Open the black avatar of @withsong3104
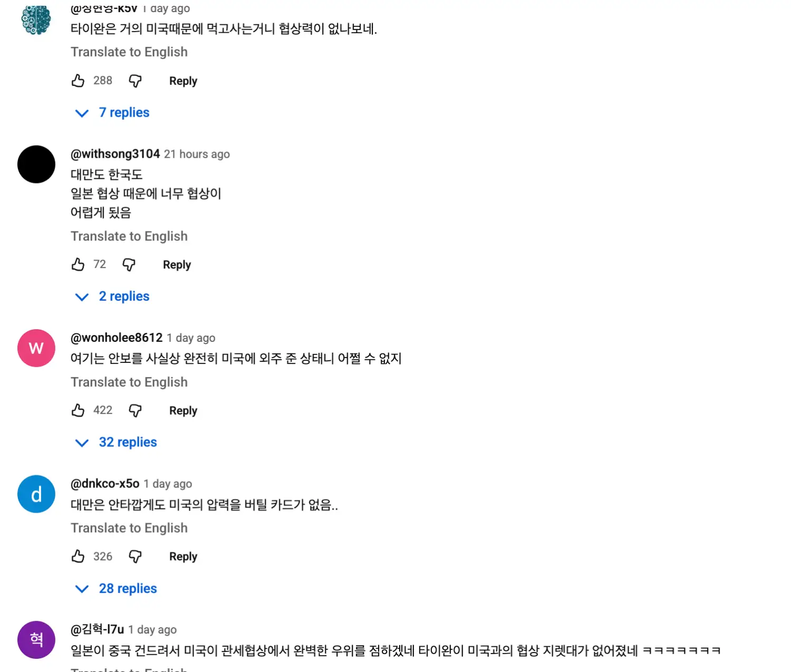The width and height of the screenshot is (791, 672). tap(36, 165)
